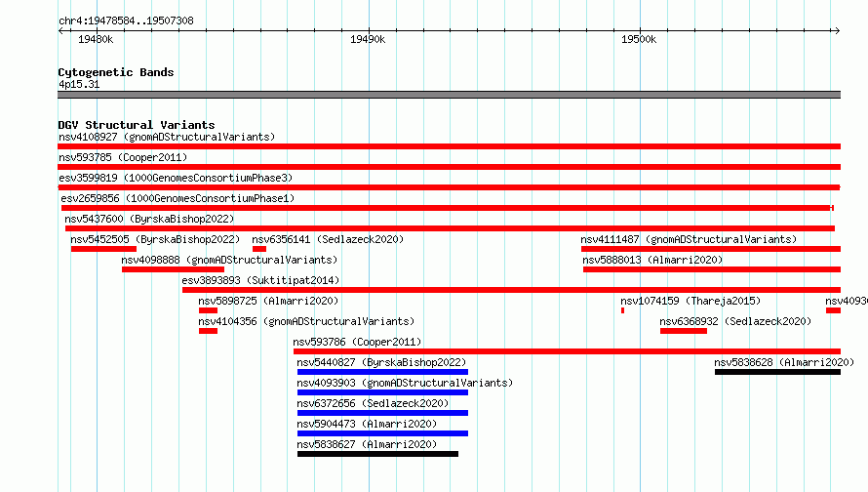Open nsv4111487 gnomADStructuralVariants label
The image size is (868, 492).
[689, 239]
